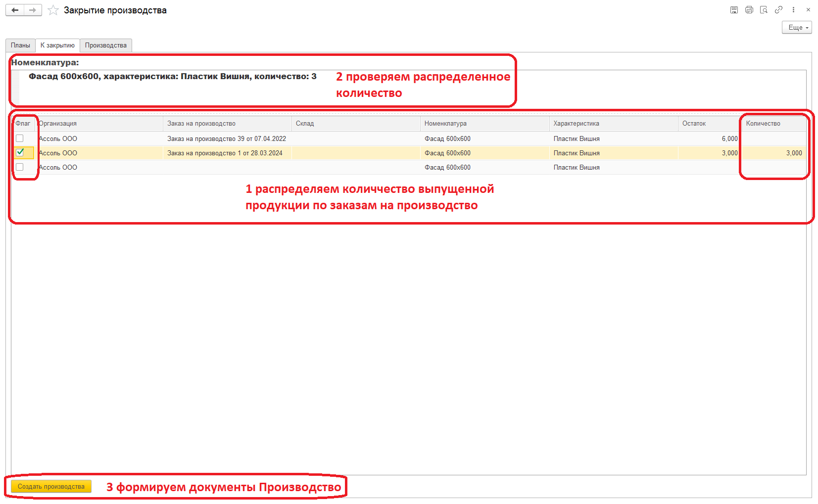Screen dimensions: 818x504
Task: Click the Флаг column header
Action: tap(23, 124)
